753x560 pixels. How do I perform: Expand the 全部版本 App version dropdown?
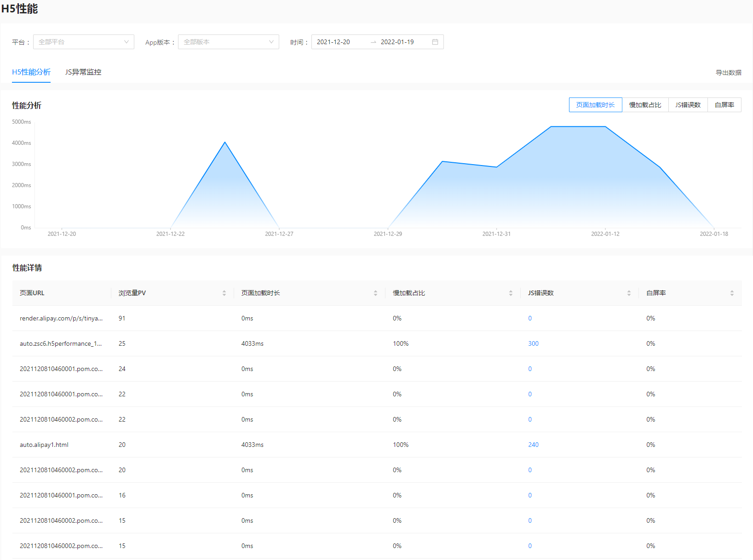point(229,42)
